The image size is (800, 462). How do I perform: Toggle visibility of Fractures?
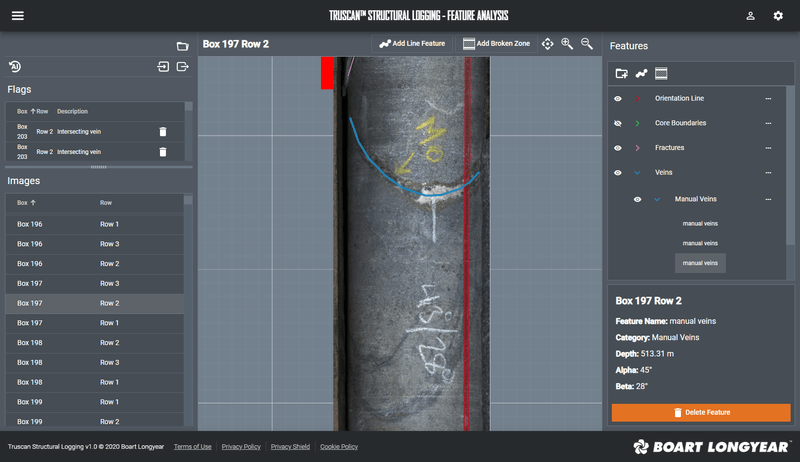pyautogui.click(x=618, y=148)
